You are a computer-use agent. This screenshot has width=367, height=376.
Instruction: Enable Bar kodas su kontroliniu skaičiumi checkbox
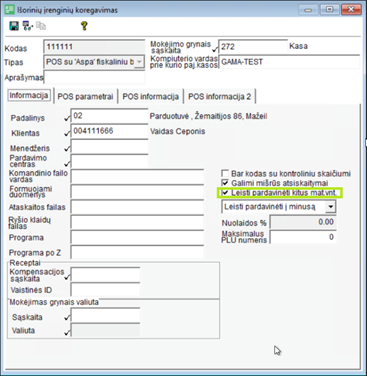(x=225, y=173)
